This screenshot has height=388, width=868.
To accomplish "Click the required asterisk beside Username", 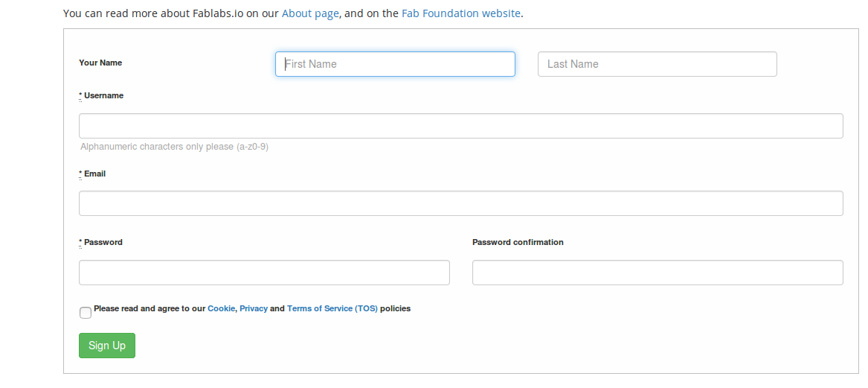I will pos(81,96).
